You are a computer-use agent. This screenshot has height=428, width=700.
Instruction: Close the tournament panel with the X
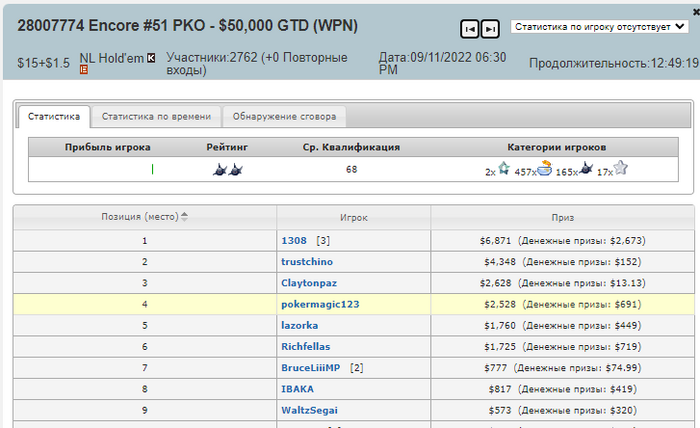point(696,12)
